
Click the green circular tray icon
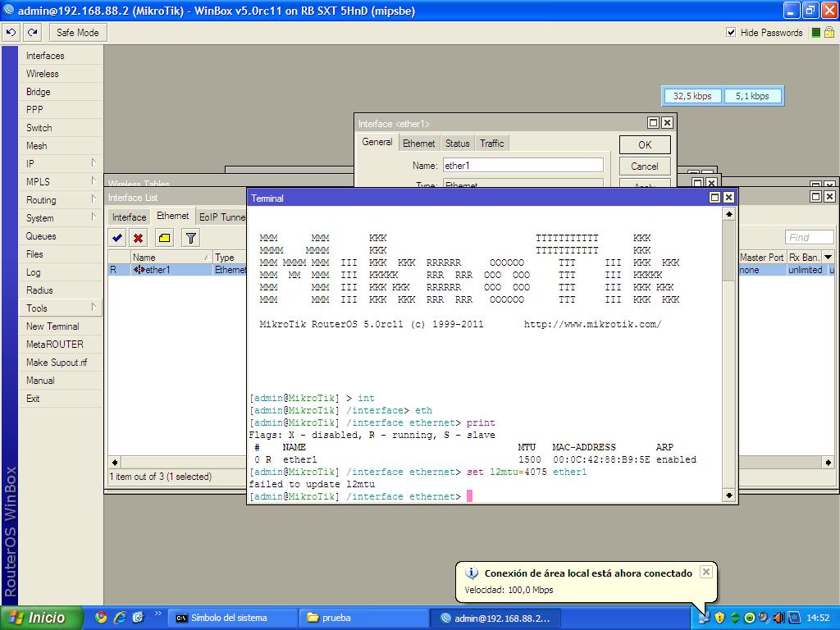(x=750, y=618)
